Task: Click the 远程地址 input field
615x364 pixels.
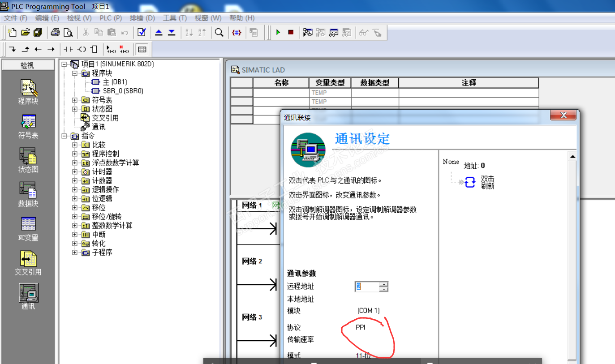Action: [367, 287]
